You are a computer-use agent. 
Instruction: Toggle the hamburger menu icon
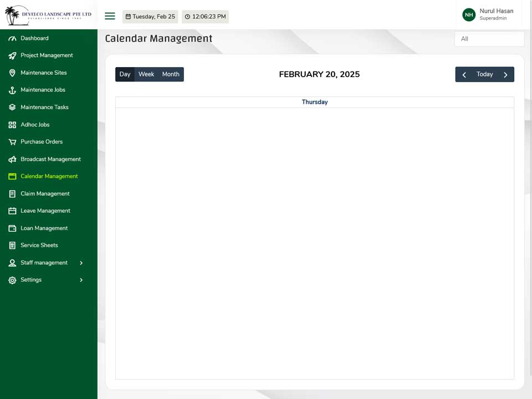click(110, 16)
